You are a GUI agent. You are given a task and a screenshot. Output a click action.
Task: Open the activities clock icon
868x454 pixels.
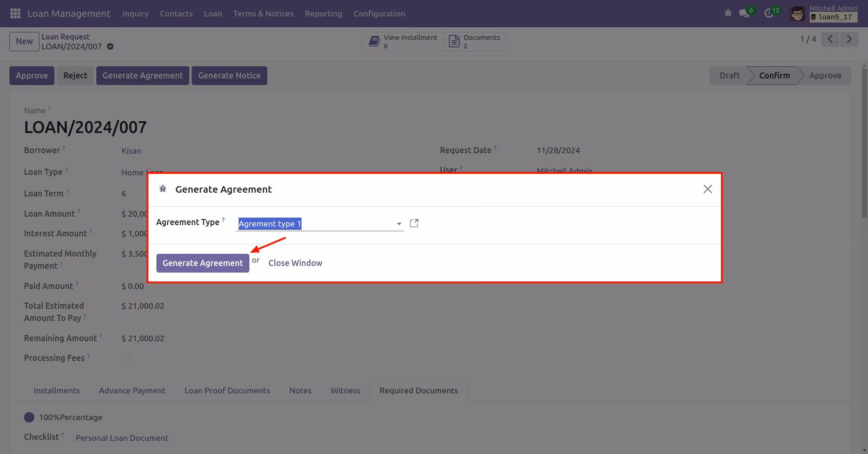[769, 14]
